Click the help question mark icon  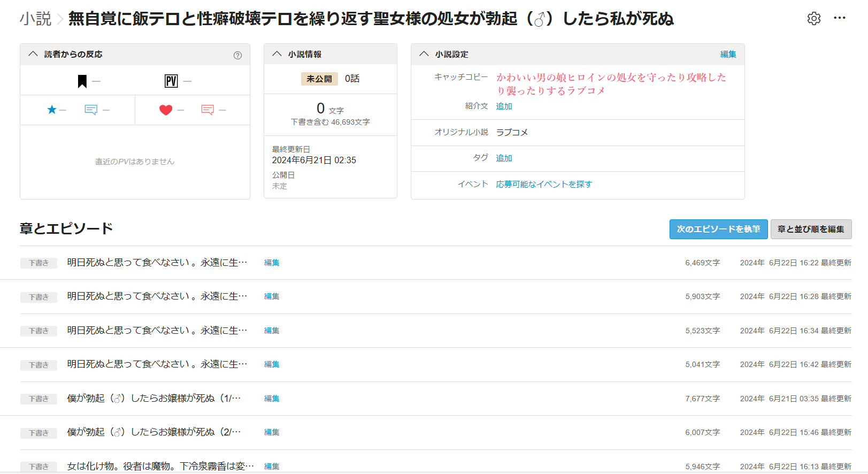click(x=237, y=55)
